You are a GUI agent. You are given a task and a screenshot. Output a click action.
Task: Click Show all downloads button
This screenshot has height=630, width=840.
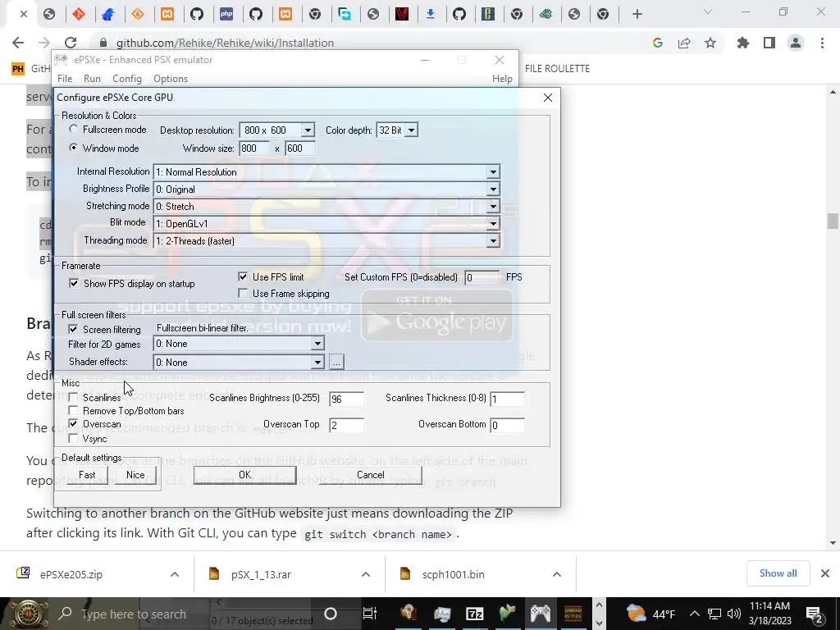pos(778,573)
